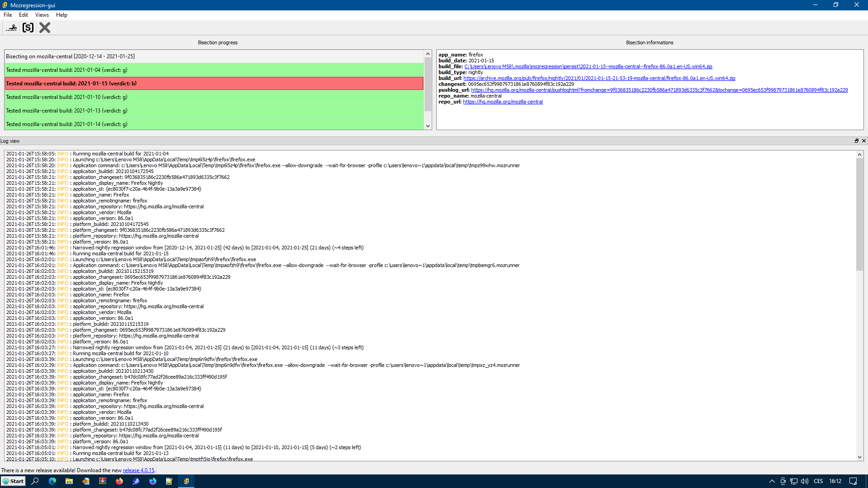Select the 2021-01-15 bad verdict build row
The image size is (868, 488).
pyautogui.click(x=214, y=84)
